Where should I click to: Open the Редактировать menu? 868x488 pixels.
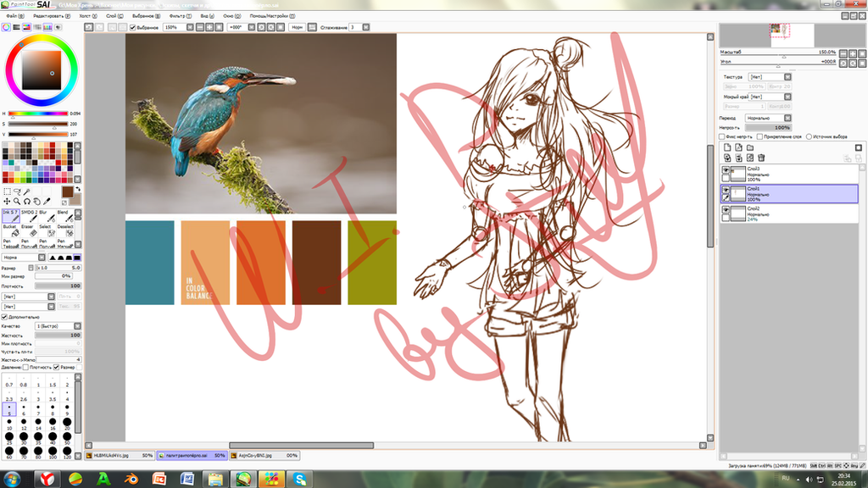point(52,16)
